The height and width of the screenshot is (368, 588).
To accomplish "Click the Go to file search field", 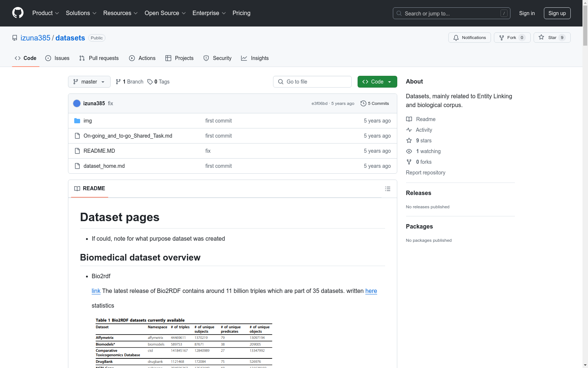I will pos(312,82).
